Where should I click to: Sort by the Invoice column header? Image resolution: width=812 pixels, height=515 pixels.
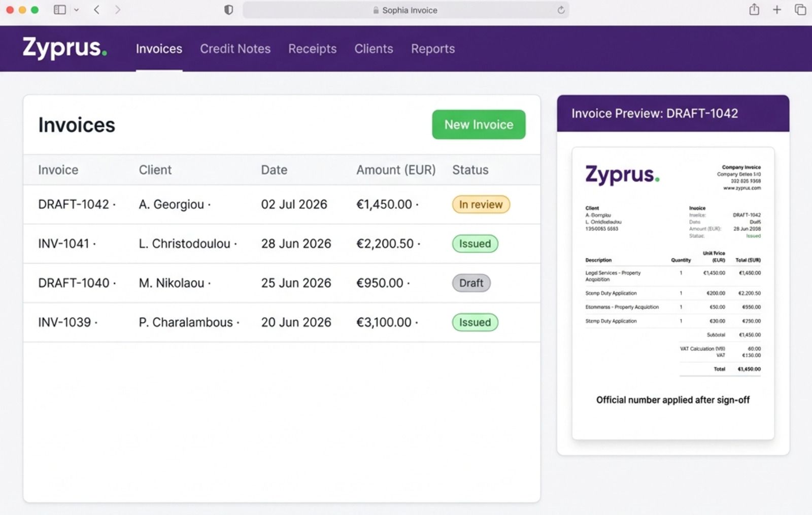[x=58, y=170]
